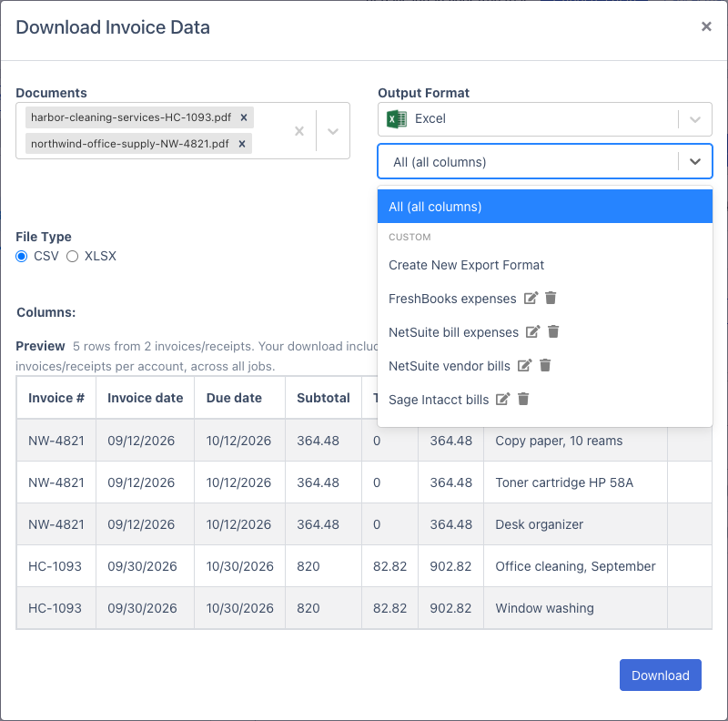Click the Subtotal column header

[323, 398]
